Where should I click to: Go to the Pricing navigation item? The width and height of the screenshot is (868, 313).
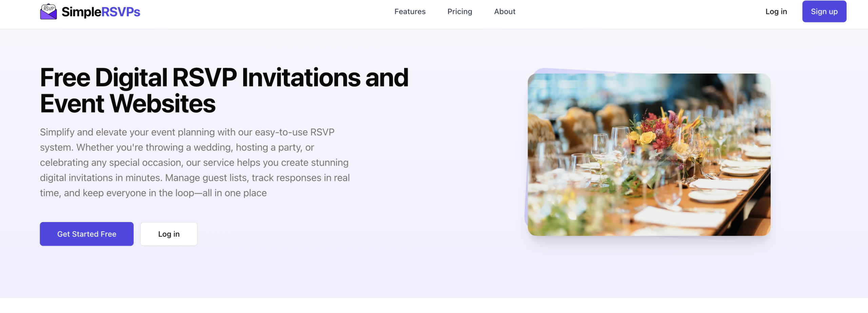(459, 12)
